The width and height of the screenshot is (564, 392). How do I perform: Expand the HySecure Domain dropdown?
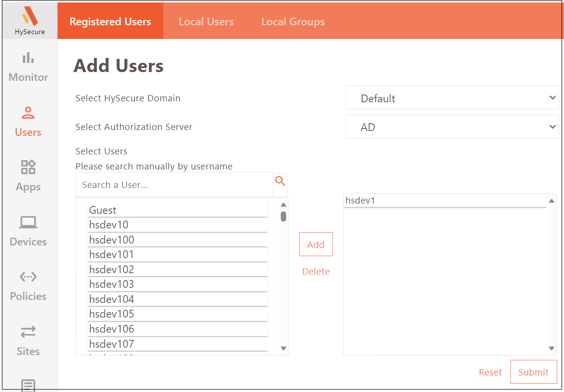coord(451,98)
